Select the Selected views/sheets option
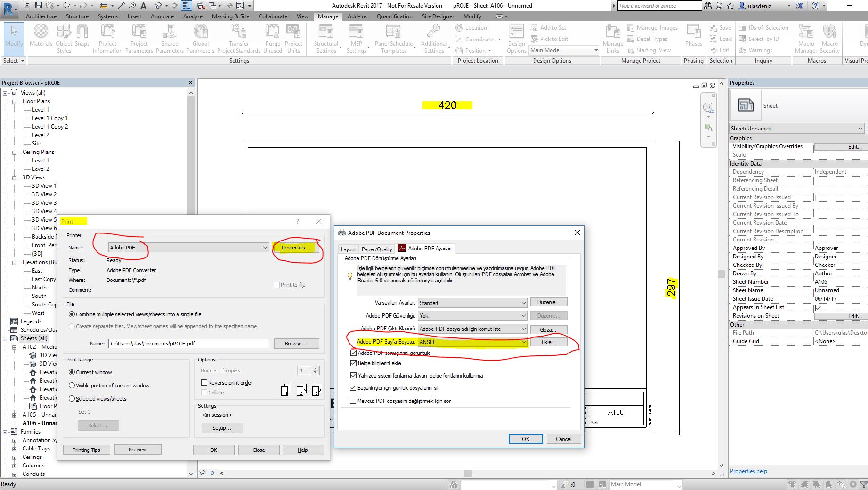 pos(72,399)
